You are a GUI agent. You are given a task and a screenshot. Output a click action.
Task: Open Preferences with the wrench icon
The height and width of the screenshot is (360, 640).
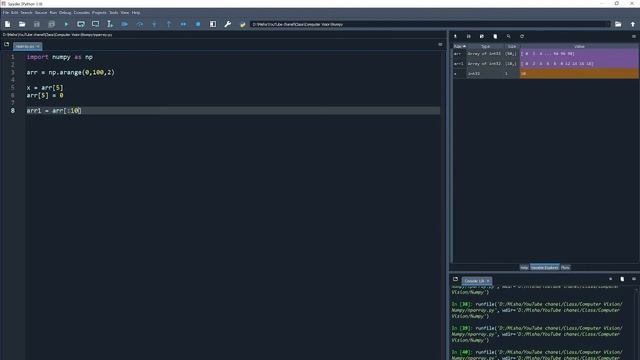(227, 24)
